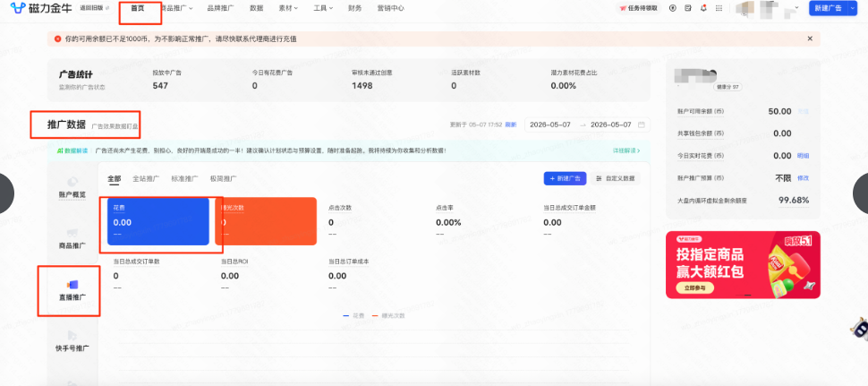
Task: Click the 活跃素材数 0 stat
Action: tap(464, 81)
